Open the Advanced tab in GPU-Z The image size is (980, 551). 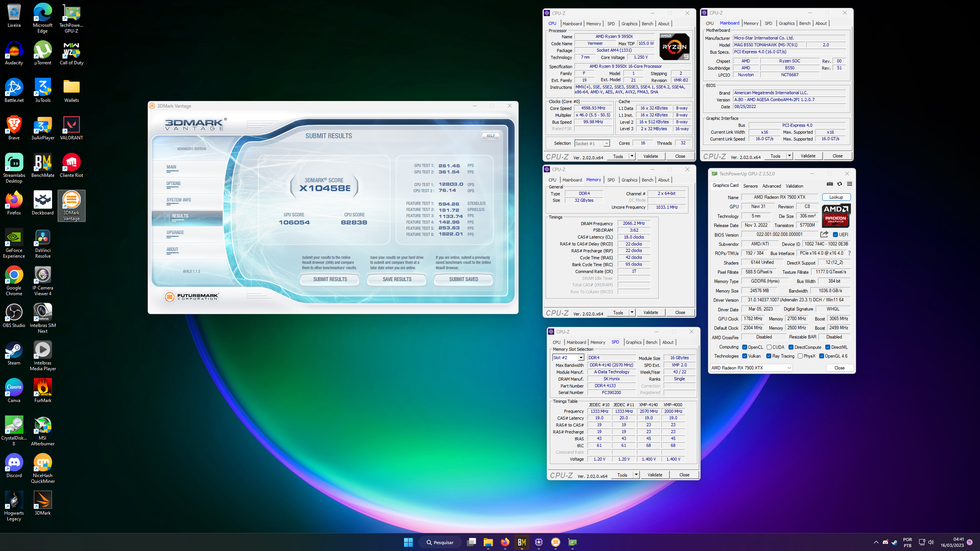[771, 186]
